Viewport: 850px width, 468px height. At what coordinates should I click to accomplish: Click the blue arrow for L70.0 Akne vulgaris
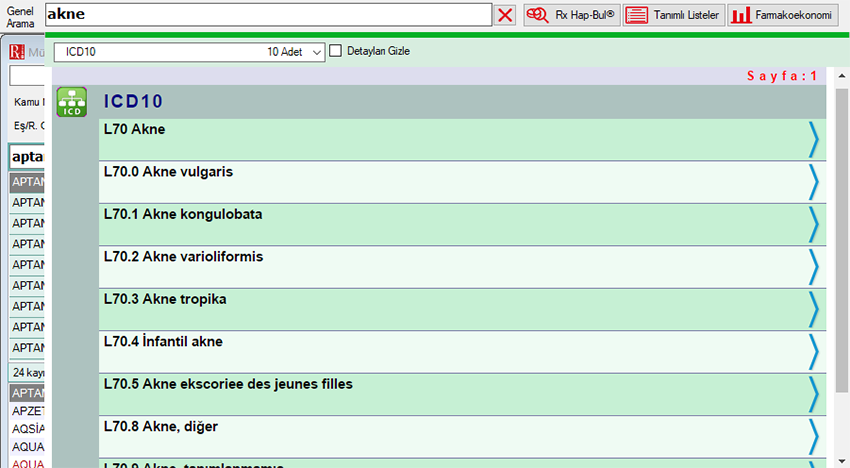click(x=813, y=182)
